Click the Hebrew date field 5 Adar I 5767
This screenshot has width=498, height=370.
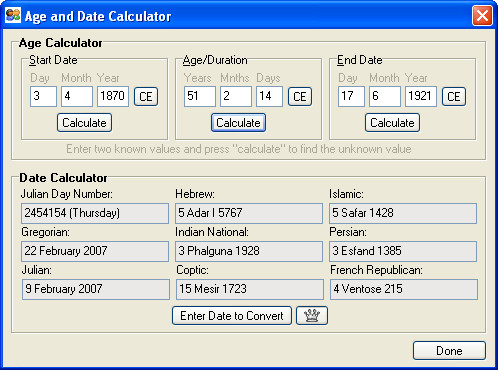coord(249,213)
